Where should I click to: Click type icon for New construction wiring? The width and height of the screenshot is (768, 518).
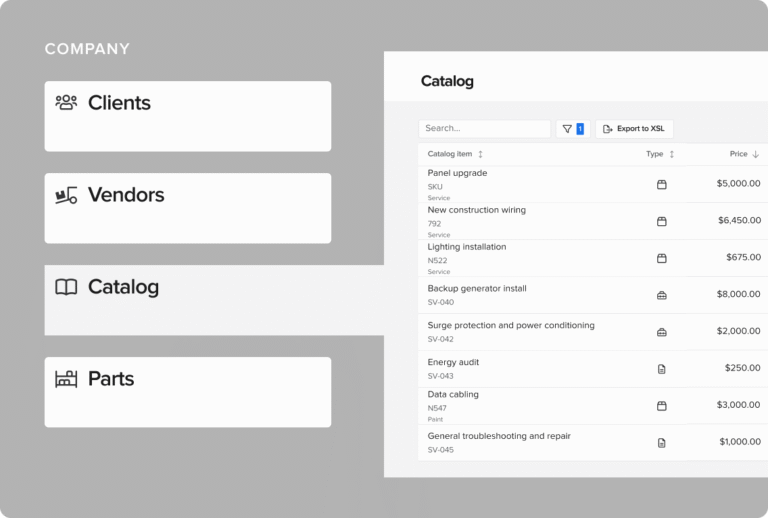coord(662,221)
